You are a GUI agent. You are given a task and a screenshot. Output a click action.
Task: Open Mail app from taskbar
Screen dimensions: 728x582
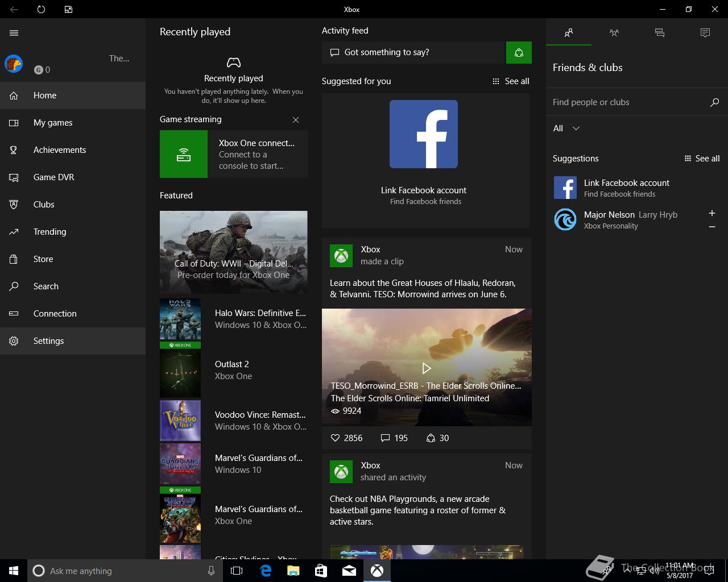point(349,571)
